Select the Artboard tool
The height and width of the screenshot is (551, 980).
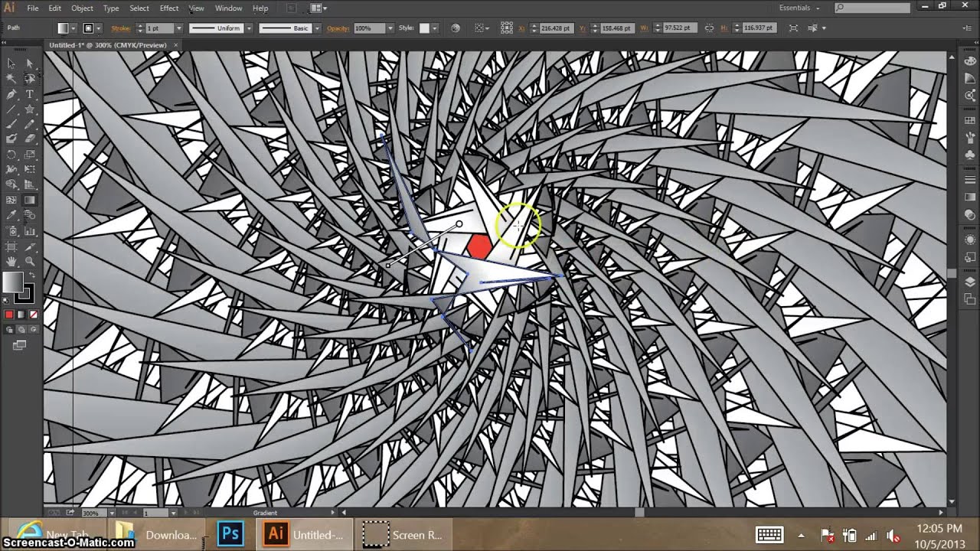pyautogui.click(x=11, y=246)
